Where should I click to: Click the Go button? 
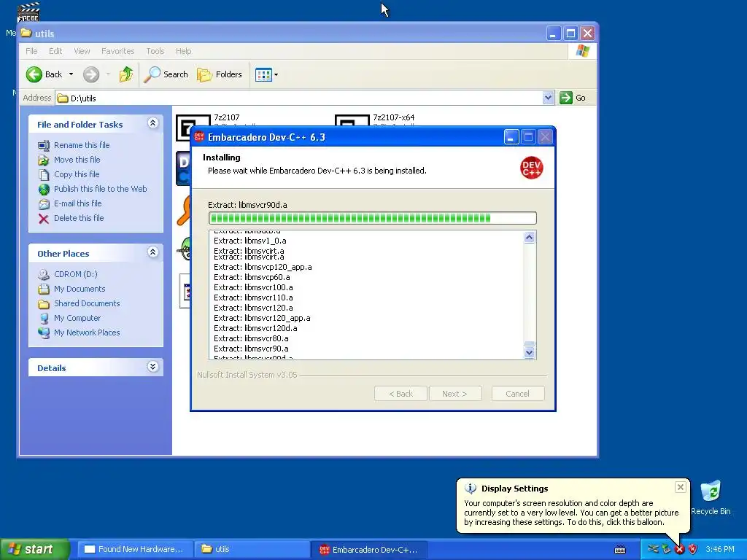pyautogui.click(x=573, y=98)
